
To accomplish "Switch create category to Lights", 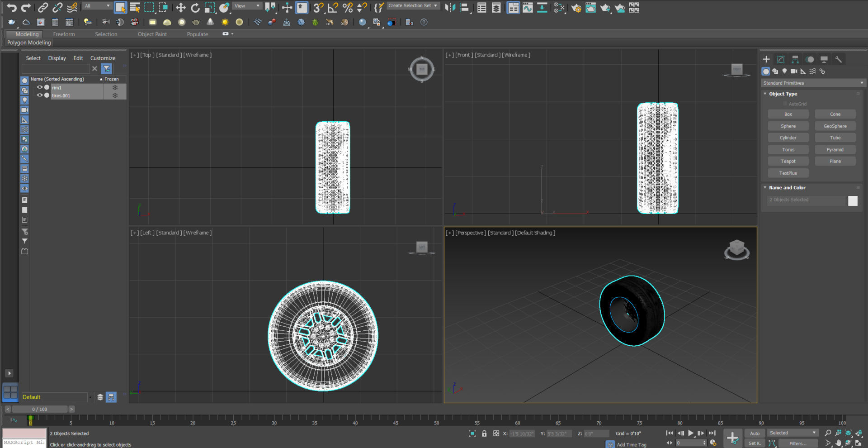I will pyautogui.click(x=784, y=71).
